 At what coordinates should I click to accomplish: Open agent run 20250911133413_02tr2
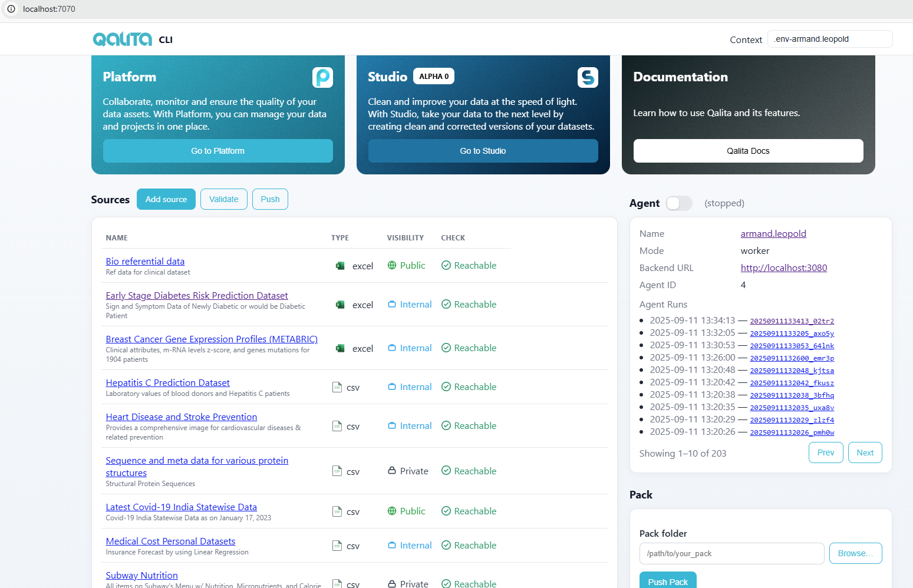tap(792, 321)
